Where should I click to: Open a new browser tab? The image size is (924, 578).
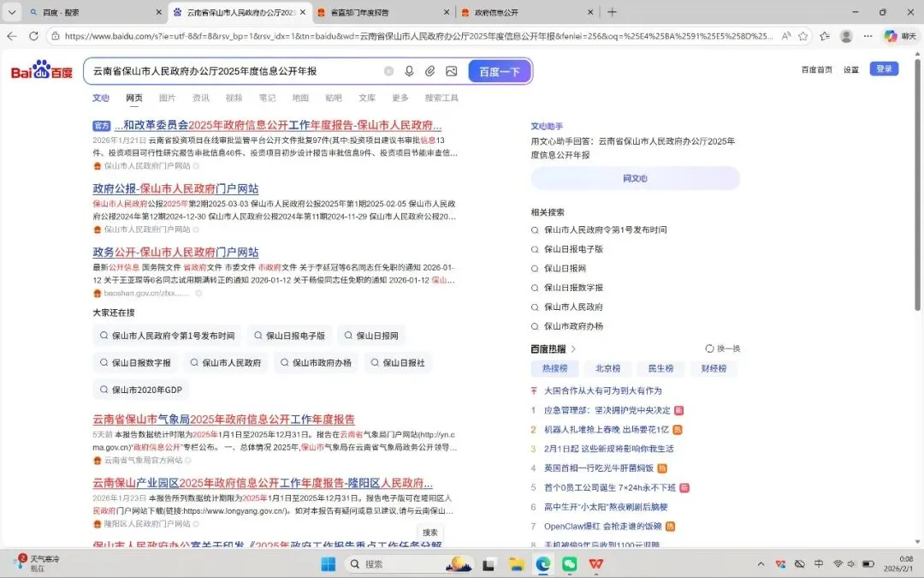click(x=613, y=12)
